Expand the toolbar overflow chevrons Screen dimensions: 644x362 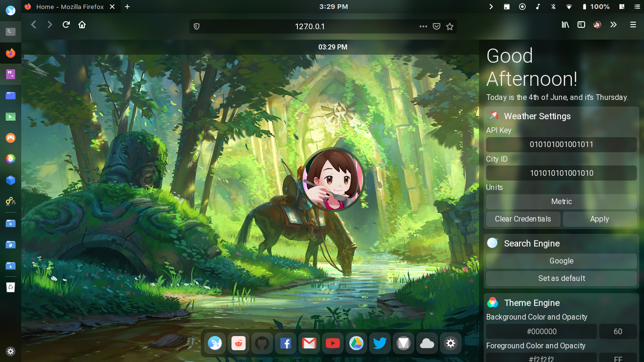pos(613,25)
